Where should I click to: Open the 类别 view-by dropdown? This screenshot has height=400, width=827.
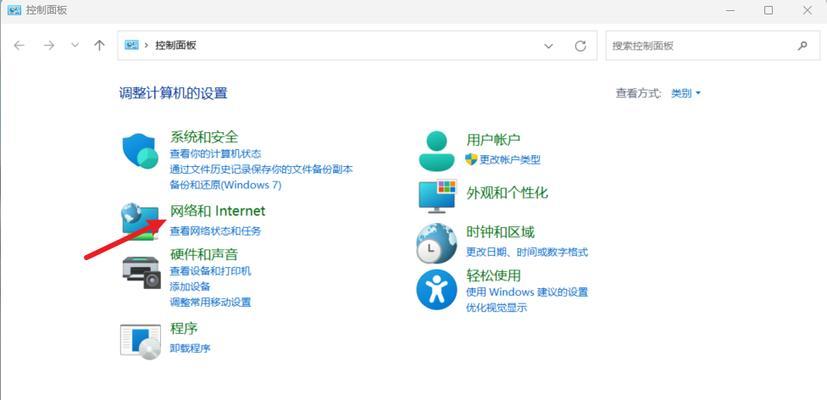click(686, 93)
